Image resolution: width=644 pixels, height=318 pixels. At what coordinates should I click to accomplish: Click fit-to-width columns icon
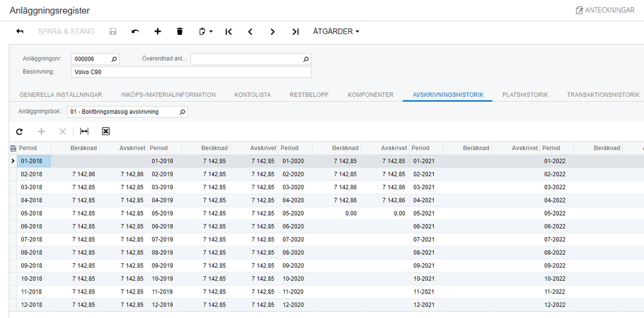[84, 131]
